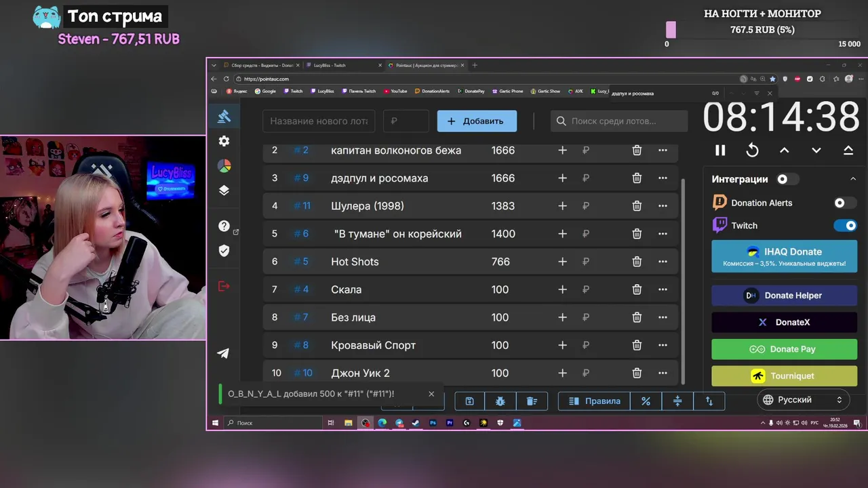Image resolution: width=868 pixels, height=488 pixels.
Task: Open the layers stack icon in sidebar
Action: 224,190
